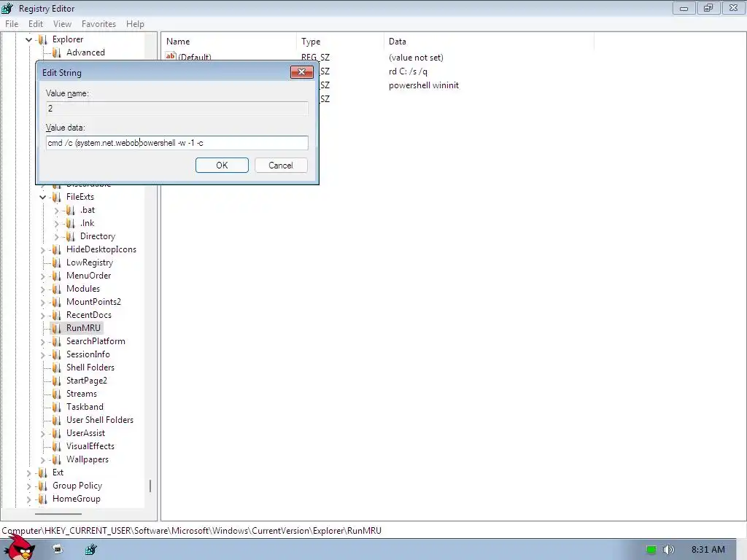Click the Registry Editor taskbar icon

91,550
